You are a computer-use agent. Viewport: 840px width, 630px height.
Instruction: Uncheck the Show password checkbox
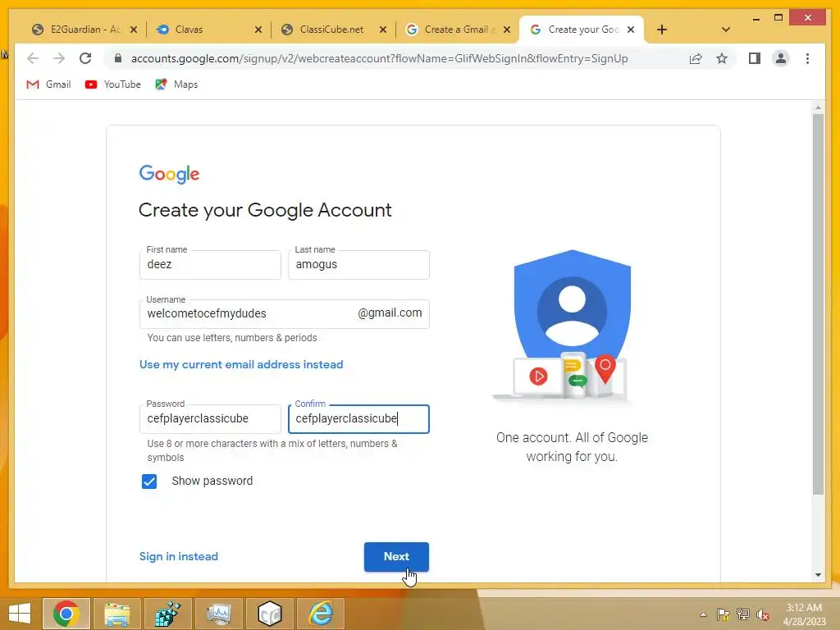(149, 481)
